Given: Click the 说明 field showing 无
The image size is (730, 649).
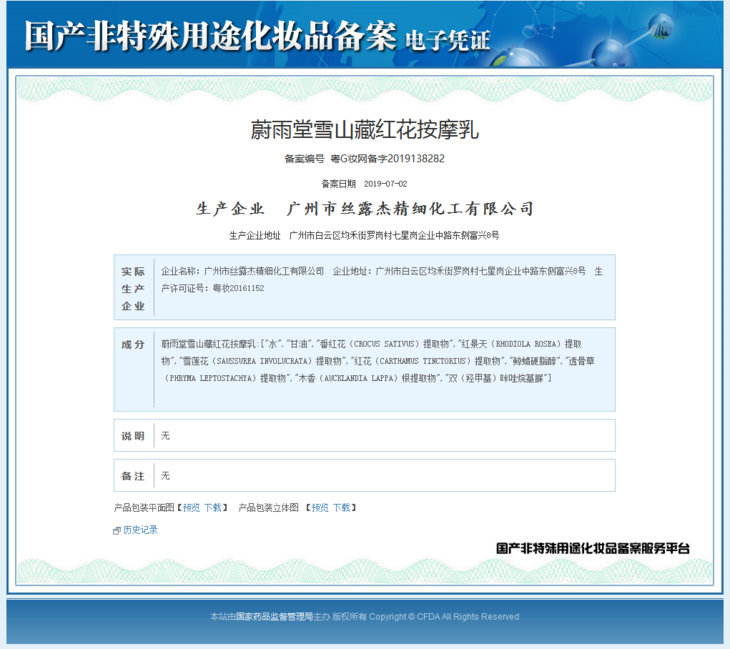Looking at the screenshot, I should [166, 436].
